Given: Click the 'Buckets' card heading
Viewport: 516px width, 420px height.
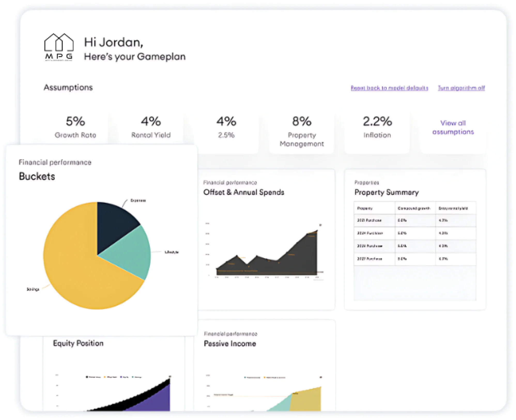Looking at the screenshot, I should point(37,176).
